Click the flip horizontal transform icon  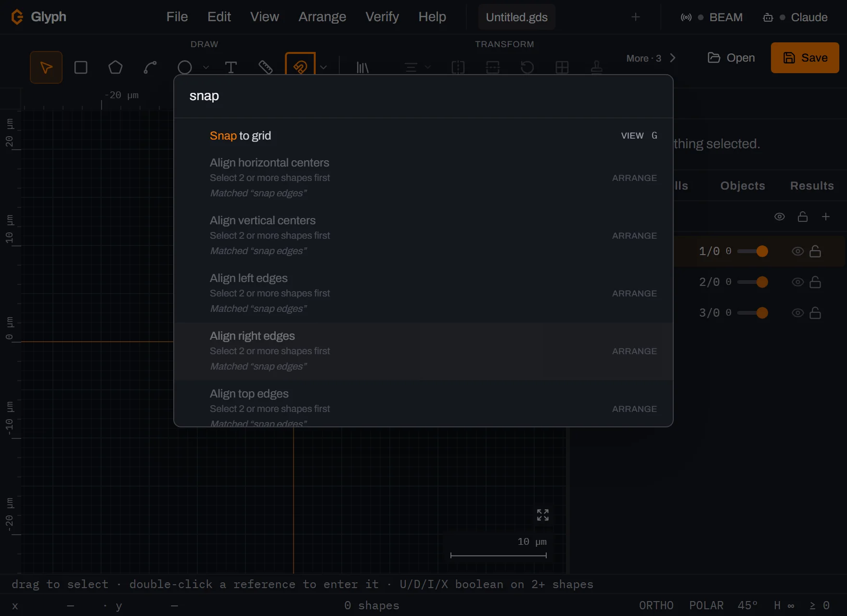click(x=458, y=67)
